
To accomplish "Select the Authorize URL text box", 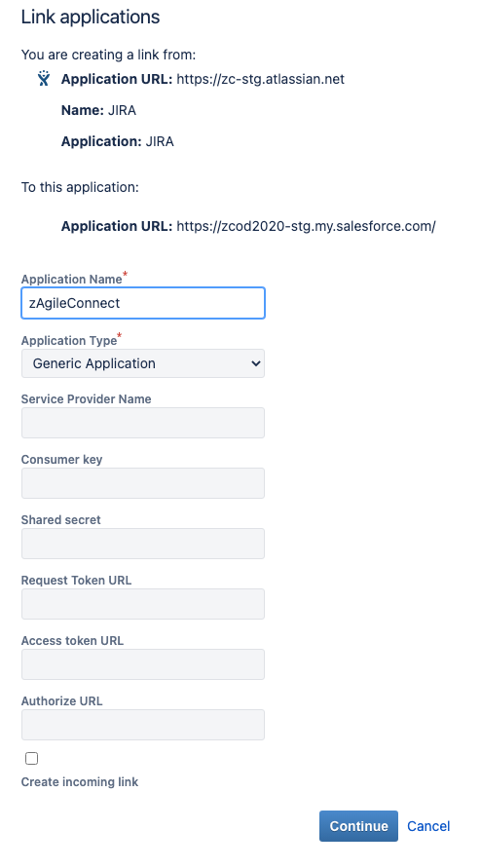I will [x=143, y=725].
